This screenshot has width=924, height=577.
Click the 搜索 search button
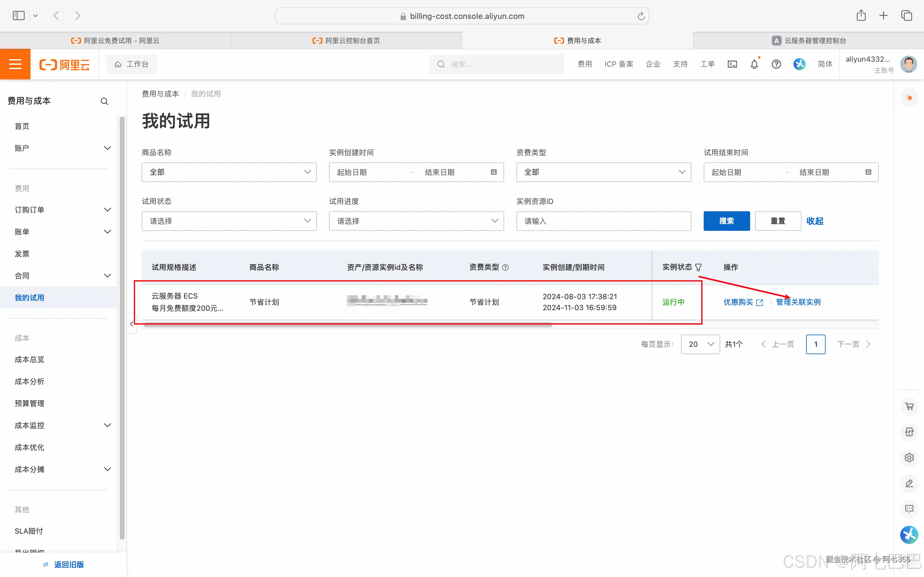click(726, 221)
